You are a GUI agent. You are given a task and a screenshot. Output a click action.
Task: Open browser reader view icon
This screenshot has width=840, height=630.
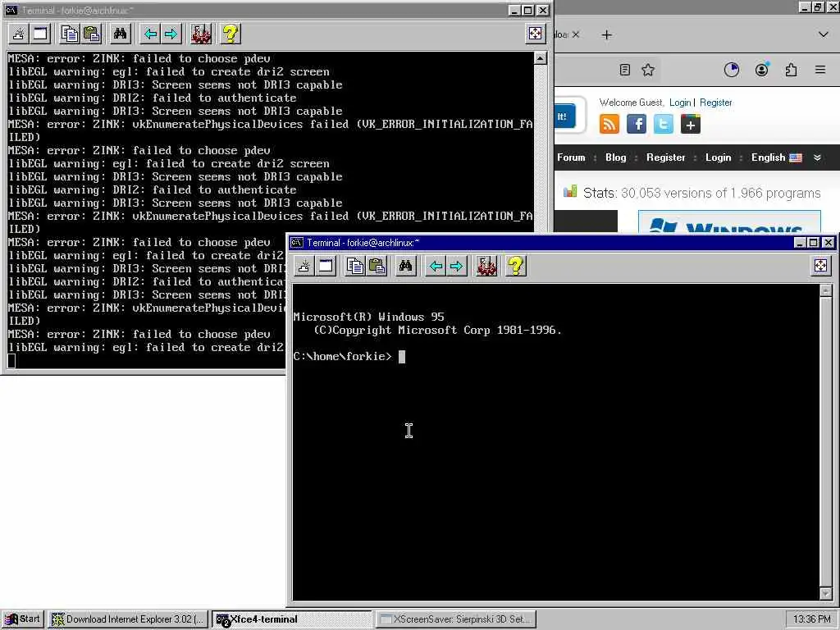tap(624, 70)
